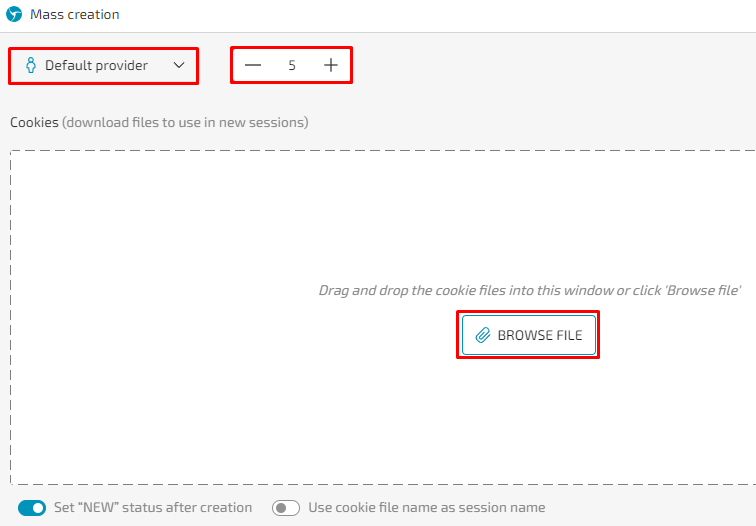The image size is (756, 526).
Task: Click the paperclip icon on Browse File
Action: (483, 335)
